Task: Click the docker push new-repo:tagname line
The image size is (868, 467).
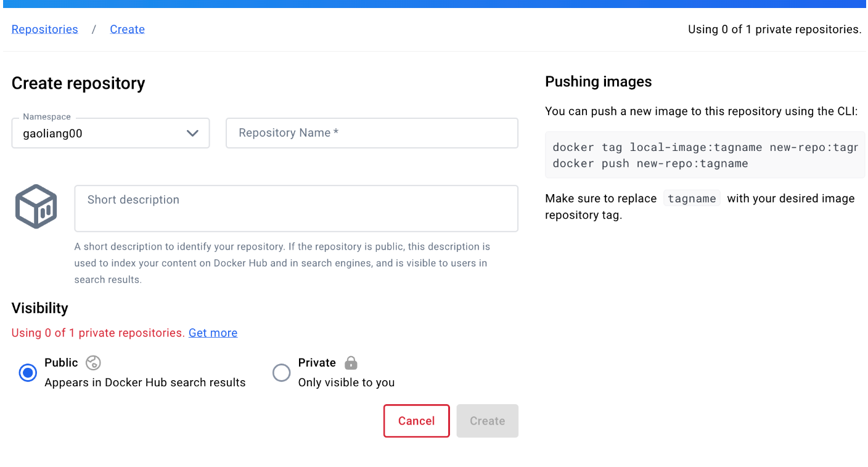Action: (650, 163)
